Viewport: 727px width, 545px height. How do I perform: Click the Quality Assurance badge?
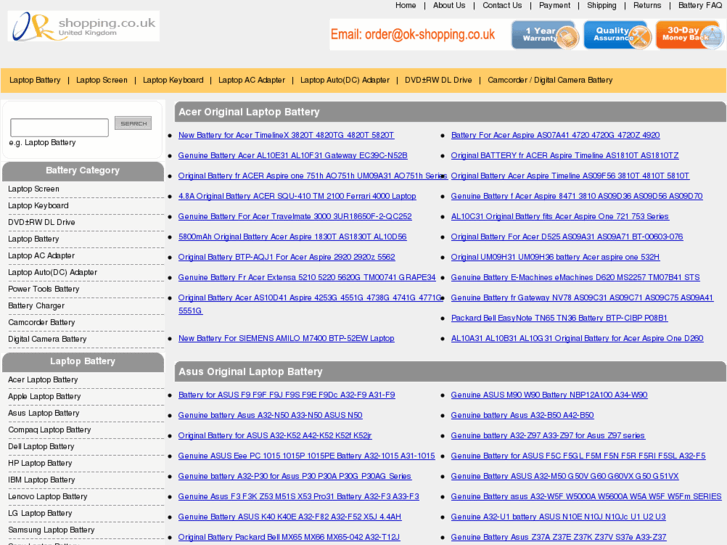click(x=618, y=35)
